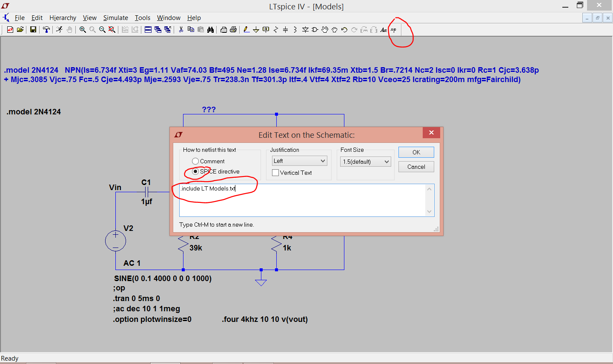Zoom out with the minus magnifier icon
The image size is (613, 364).
point(102,30)
